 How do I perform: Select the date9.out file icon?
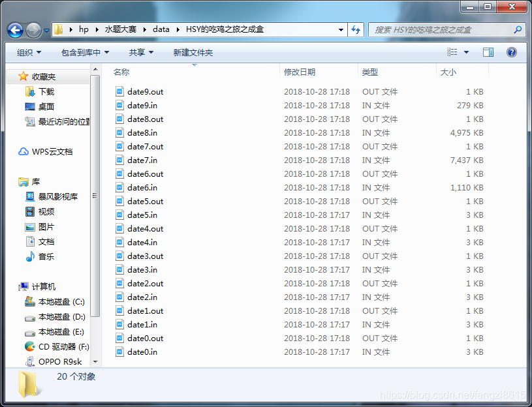pyautogui.click(x=119, y=91)
